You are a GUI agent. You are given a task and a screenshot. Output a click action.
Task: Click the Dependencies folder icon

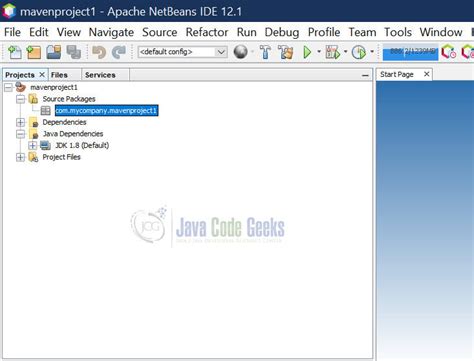(33, 122)
